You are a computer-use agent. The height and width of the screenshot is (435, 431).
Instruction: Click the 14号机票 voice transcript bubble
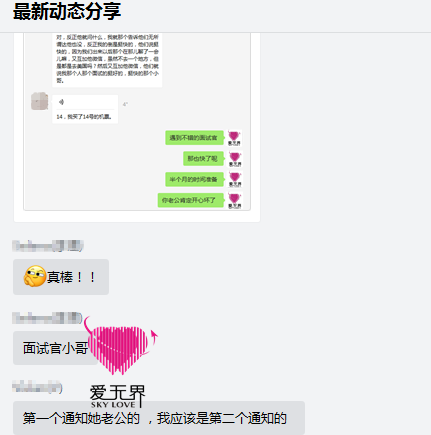(85, 109)
